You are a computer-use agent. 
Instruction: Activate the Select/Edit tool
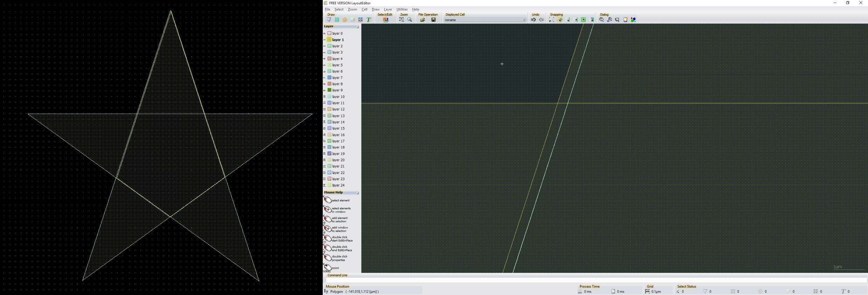coord(385,20)
